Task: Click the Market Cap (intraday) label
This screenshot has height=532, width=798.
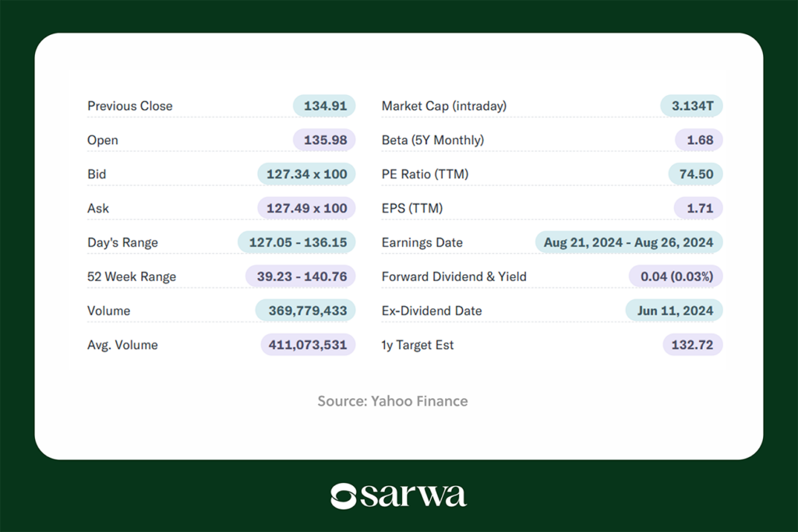Action: (x=443, y=106)
